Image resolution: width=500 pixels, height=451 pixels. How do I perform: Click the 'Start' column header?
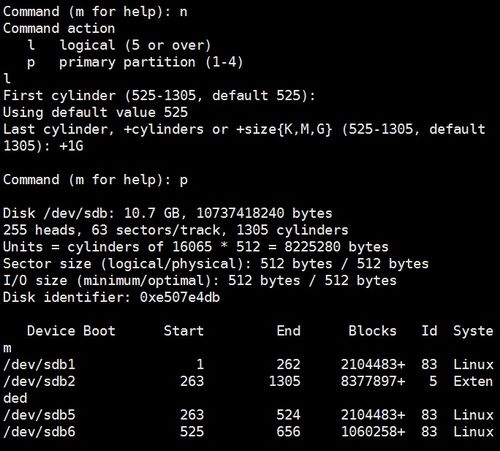pos(183,331)
